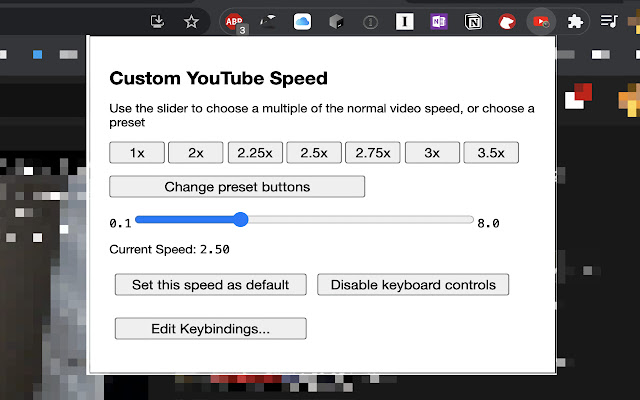Image resolution: width=640 pixels, height=400 pixels.
Task: Choose the 2.75x preset button
Action: pyautogui.click(x=373, y=153)
